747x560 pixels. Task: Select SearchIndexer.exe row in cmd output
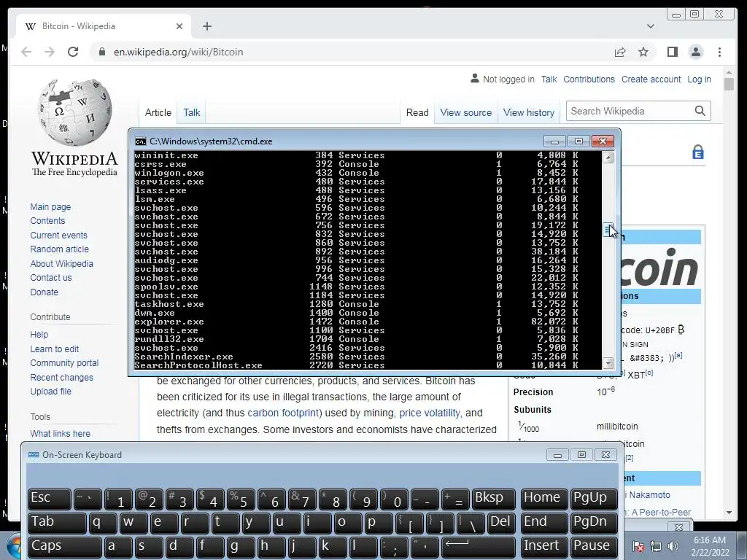pos(356,357)
